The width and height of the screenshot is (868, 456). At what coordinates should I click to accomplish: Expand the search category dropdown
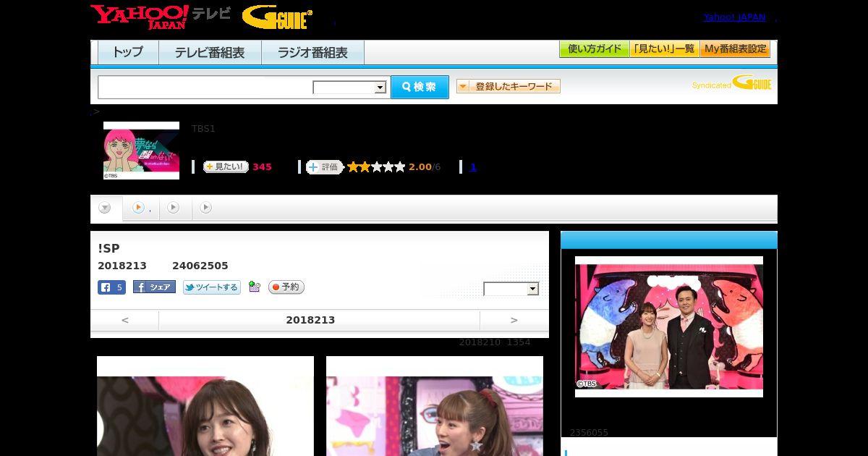tap(349, 88)
